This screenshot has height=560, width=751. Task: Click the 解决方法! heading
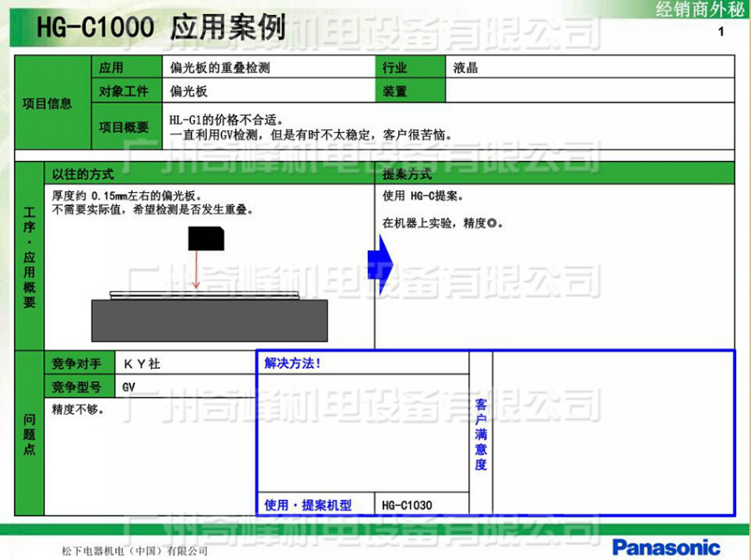click(x=293, y=363)
